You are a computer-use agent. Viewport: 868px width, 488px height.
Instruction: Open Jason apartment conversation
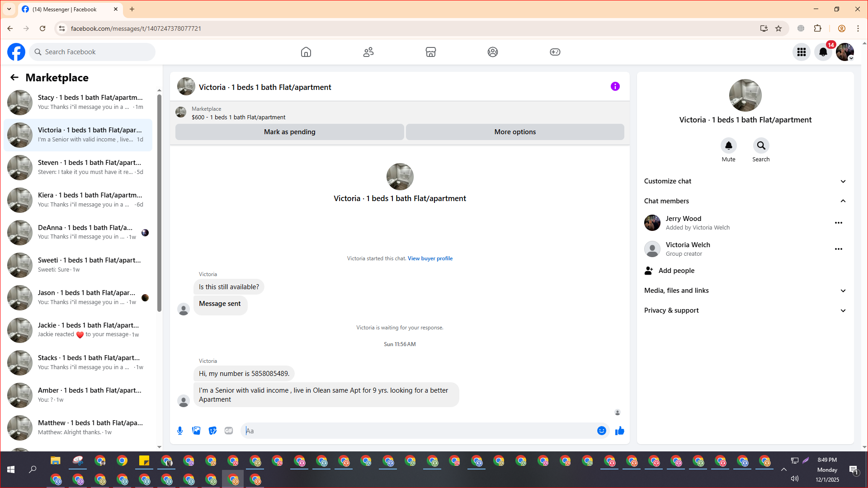[x=78, y=297]
